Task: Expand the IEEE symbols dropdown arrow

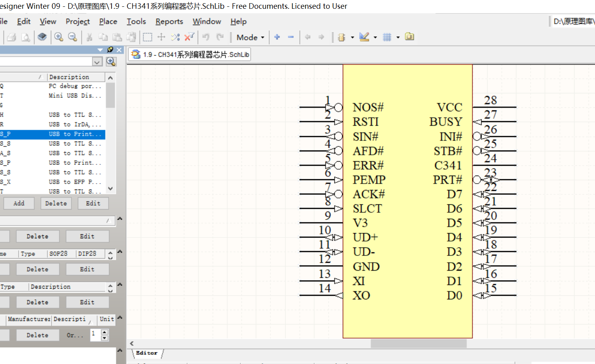Action: pyautogui.click(x=352, y=38)
